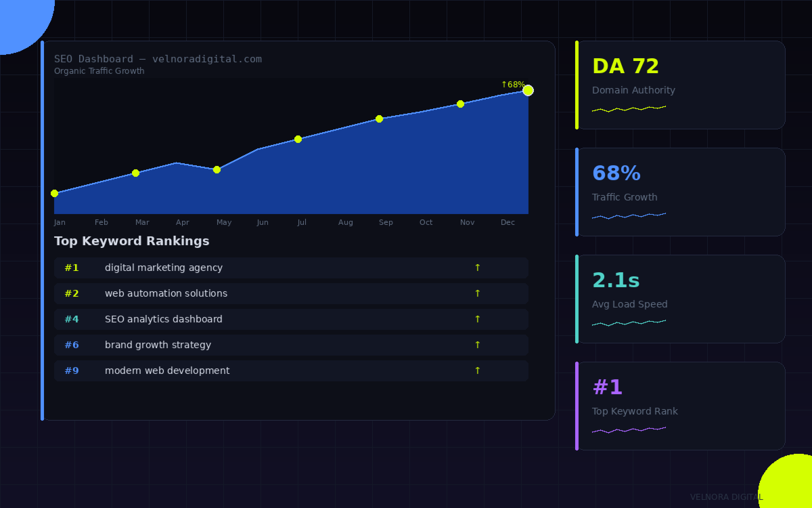Click the up arrow for brand growth strategy

477,345
